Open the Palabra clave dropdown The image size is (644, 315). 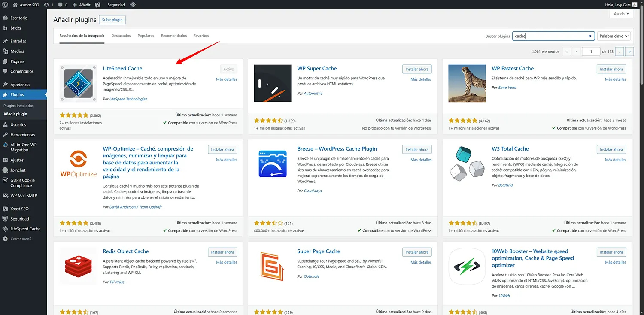[614, 36]
